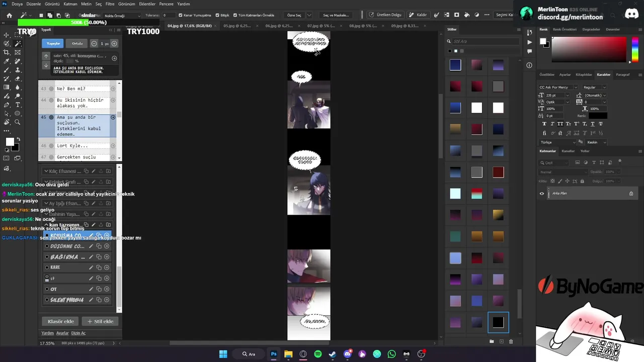644x362 pixels.
Task: Click the swap foreground/background colors arrow
Action: pyautogui.click(x=18, y=139)
